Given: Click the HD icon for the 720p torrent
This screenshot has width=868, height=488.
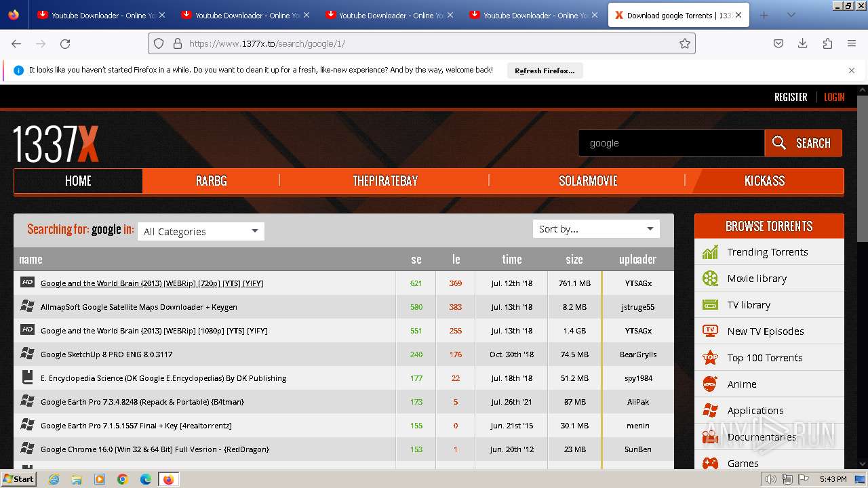Looking at the screenshot, I should pos(27,283).
